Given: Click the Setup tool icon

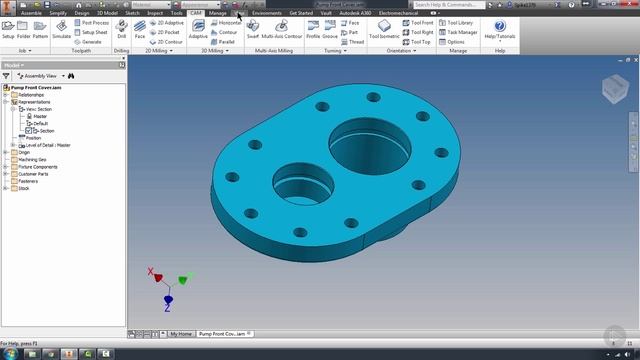Looking at the screenshot, I should tap(8, 29).
